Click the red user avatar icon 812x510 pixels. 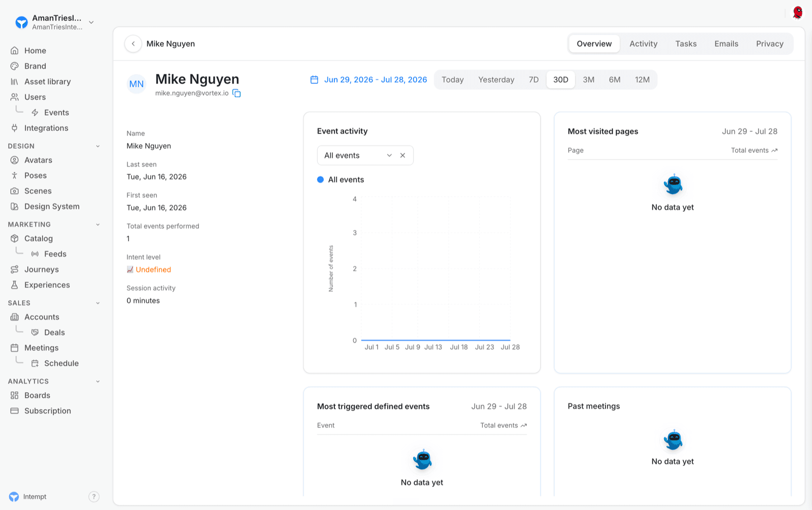(798, 13)
